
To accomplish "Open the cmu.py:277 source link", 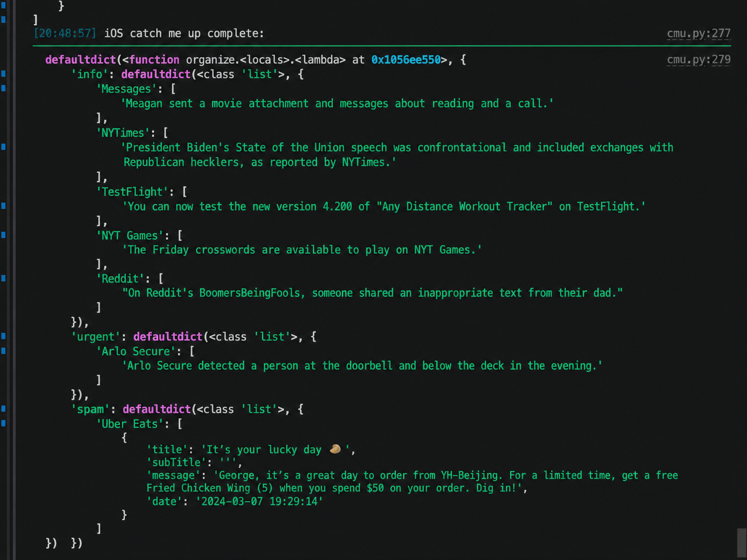I will [x=699, y=34].
